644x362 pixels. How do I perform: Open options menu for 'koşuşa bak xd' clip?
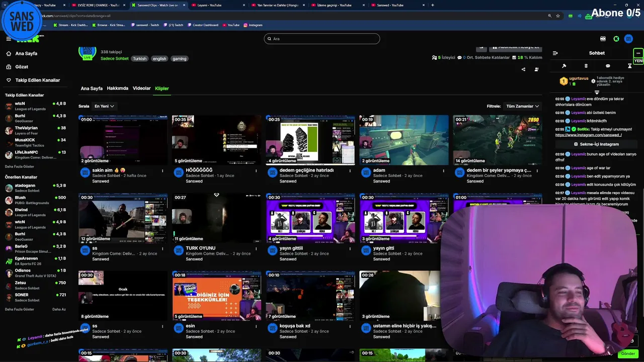pyautogui.click(x=350, y=326)
